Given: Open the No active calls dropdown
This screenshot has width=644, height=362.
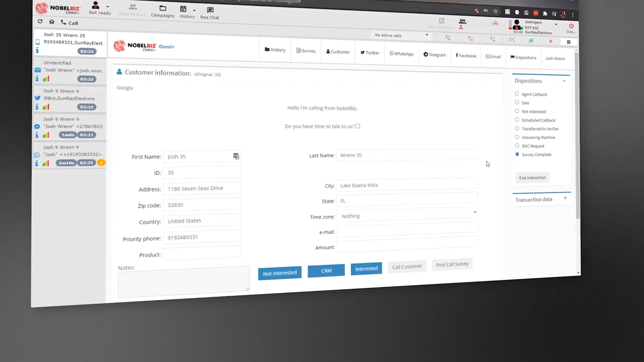Looking at the screenshot, I should pyautogui.click(x=401, y=35).
